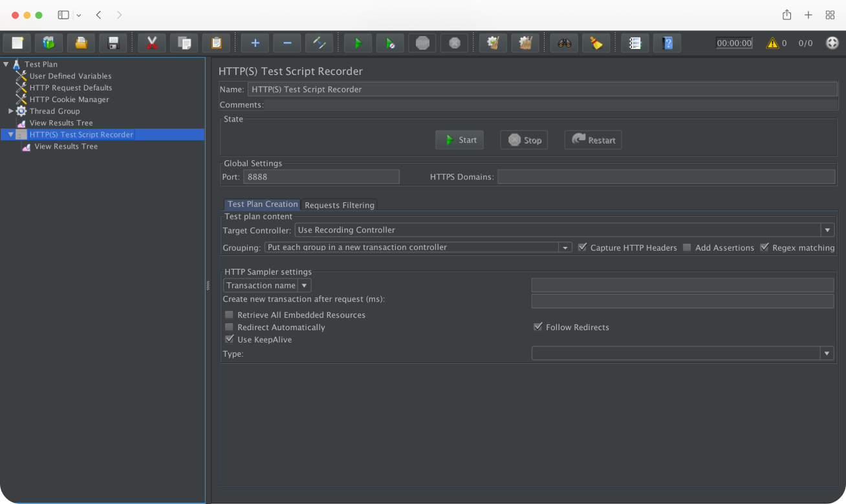This screenshot has height=504, width=846.
Task: Click the Add plus toolbar icon
Action: pos(255,43)
